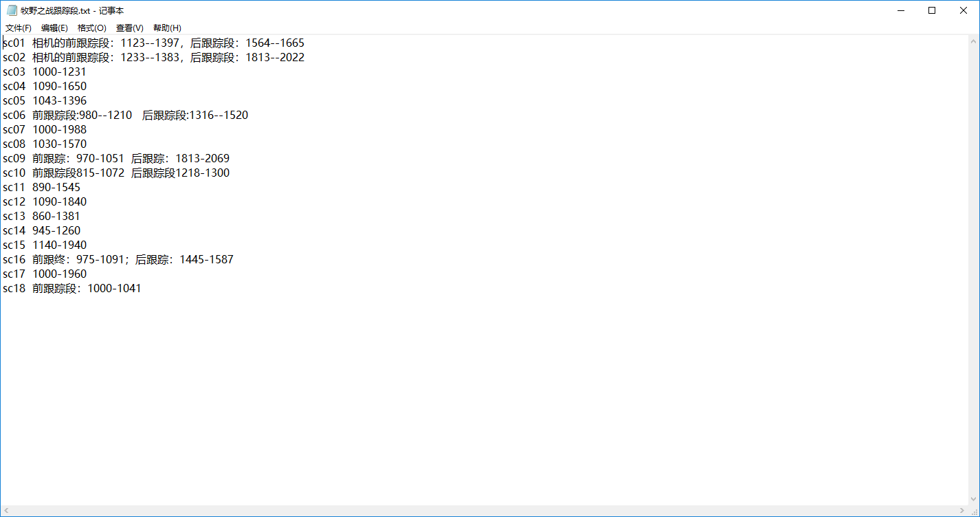Click the line starting with sc01
Viewport: 980px width, 517px height.
pos(153,43)
